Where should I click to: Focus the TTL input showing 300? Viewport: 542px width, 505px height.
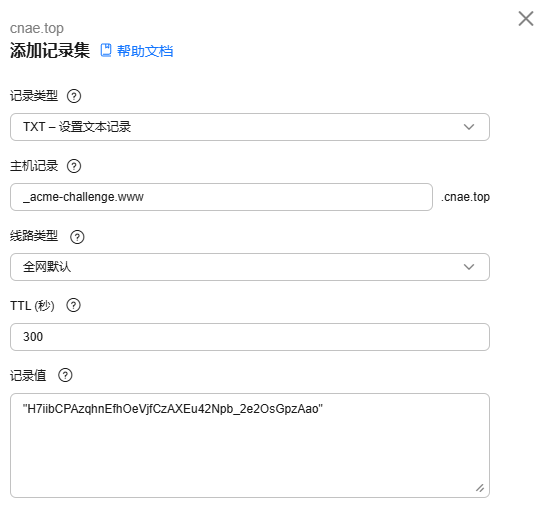[250, 337]
